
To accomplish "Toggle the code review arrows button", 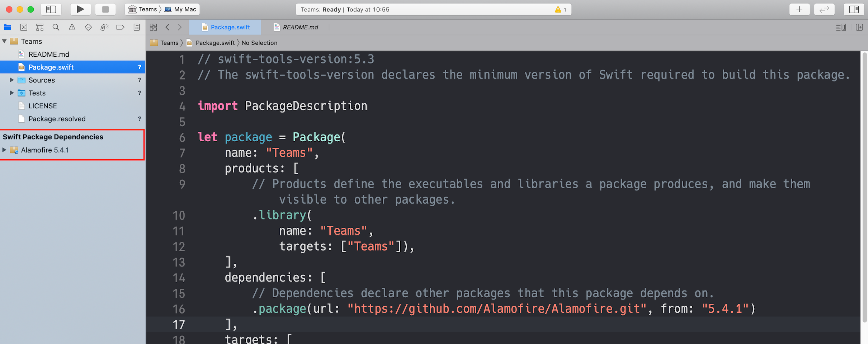I will click(x=824, y=9).
